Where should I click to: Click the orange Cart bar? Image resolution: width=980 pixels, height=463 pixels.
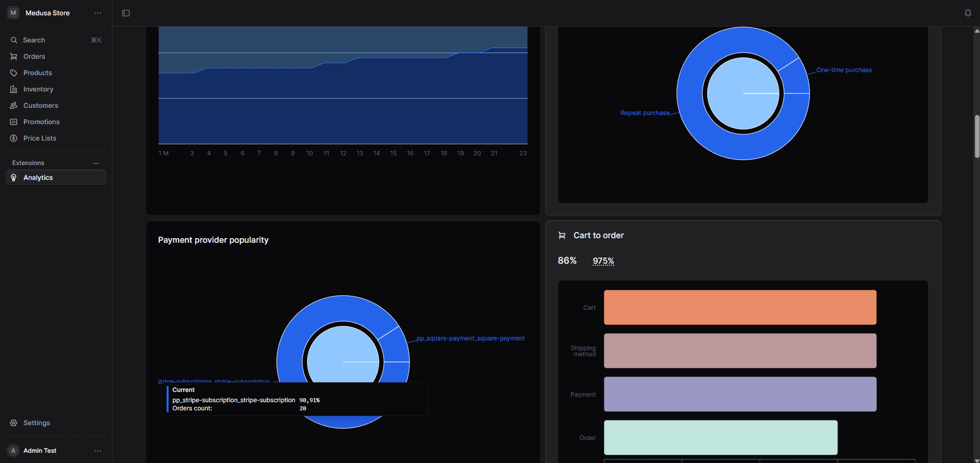(740, 308)
